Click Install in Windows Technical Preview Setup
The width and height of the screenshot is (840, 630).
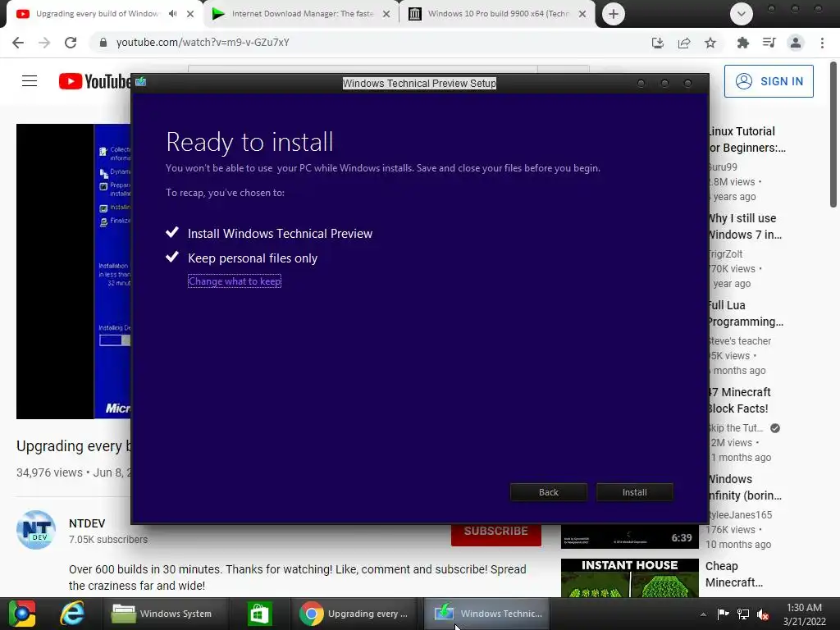634,492
